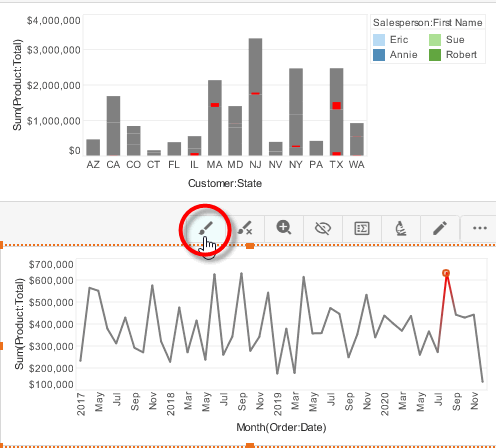Click the CA bar in chart

(113, 126)
